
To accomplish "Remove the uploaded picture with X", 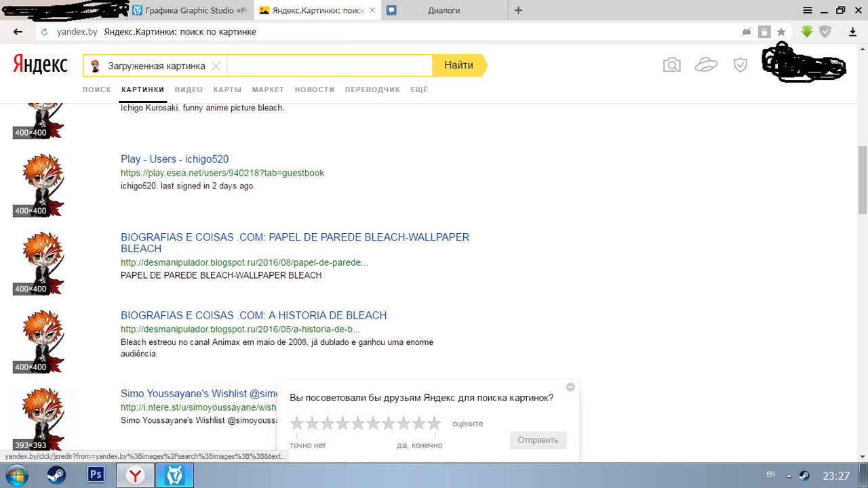I will 216,66.
